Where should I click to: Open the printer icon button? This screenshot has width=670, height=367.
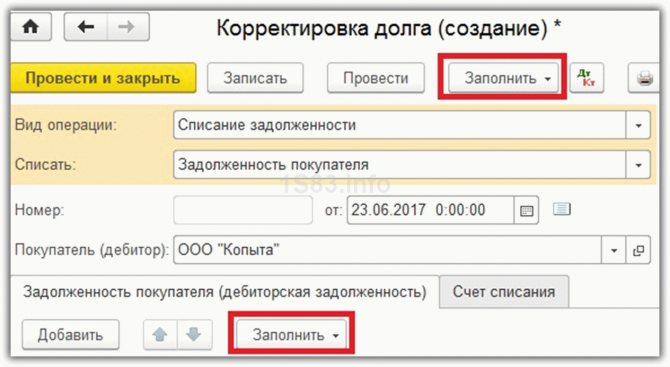644,78
